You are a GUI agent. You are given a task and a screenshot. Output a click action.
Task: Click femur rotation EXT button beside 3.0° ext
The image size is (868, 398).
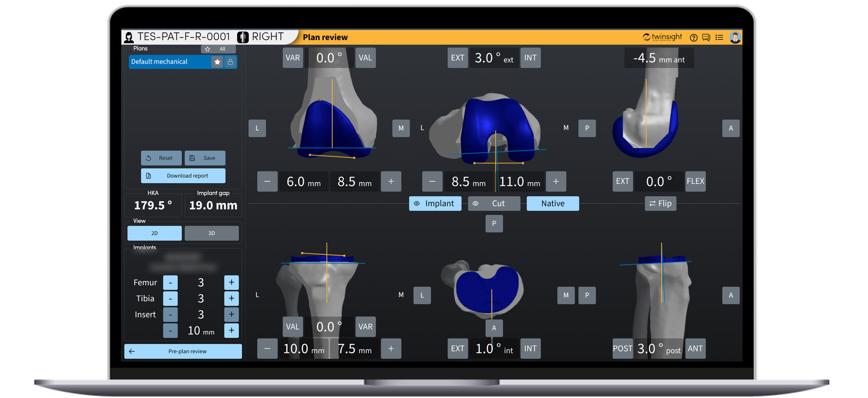click(x=457, y=58)
